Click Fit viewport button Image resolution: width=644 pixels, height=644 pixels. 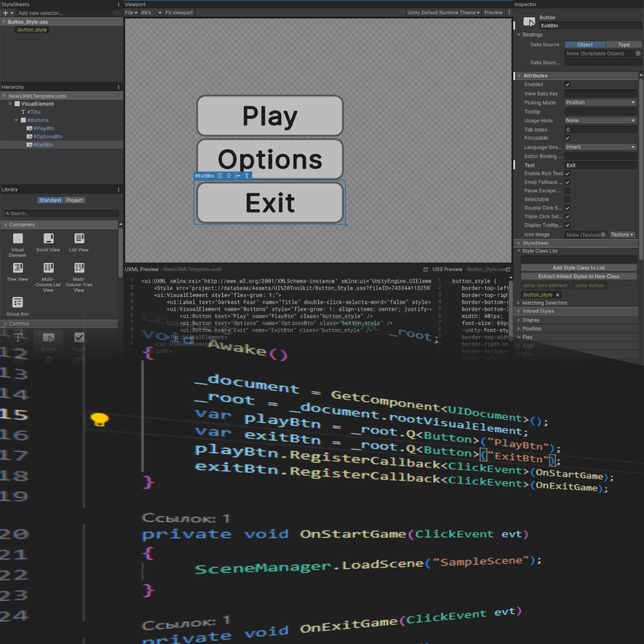(179, 13)
